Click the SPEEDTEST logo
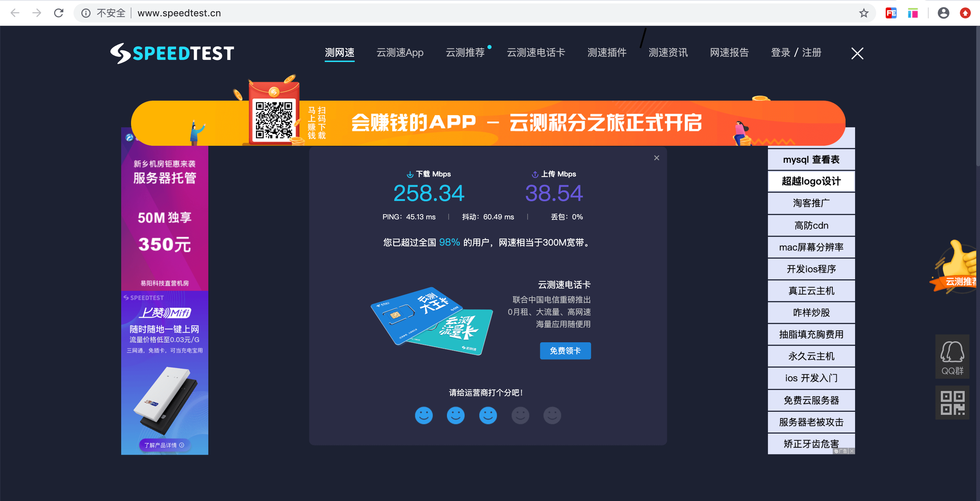Viewport: 980px width, 501px height. coord(172,53)
